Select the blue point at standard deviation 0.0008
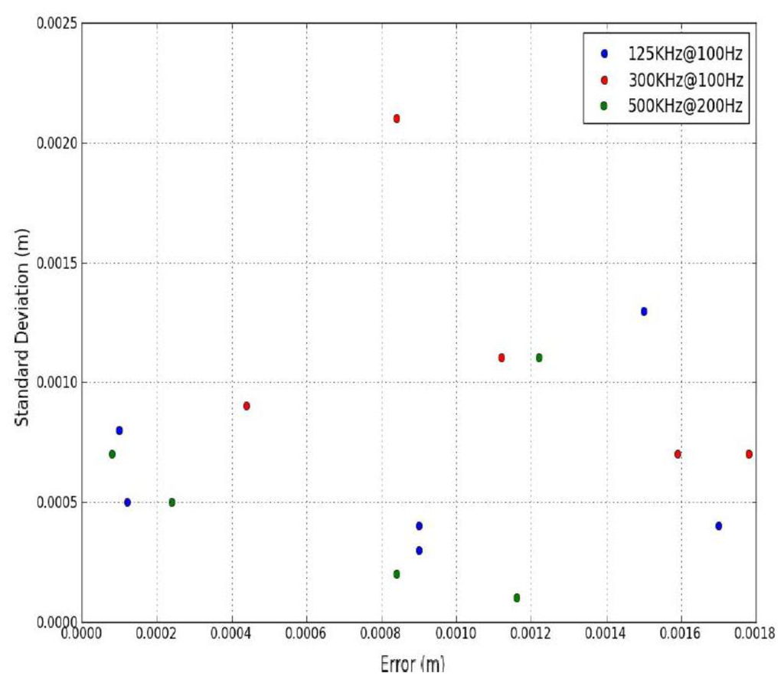Screen dimensions: 784x680 (119, 430)
